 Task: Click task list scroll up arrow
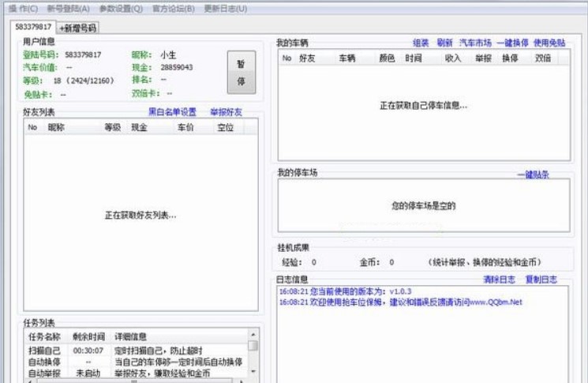pos(253,334)
